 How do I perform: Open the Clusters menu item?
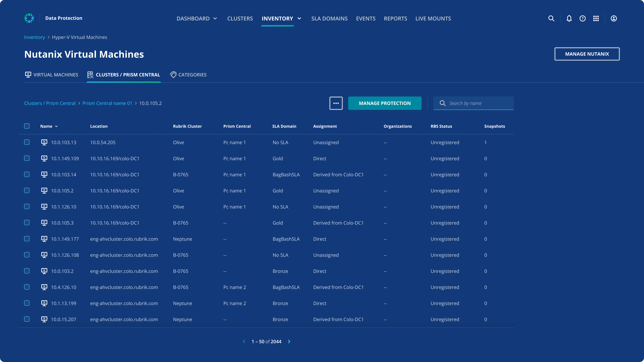pyautogui.click(x=240, y=18)
